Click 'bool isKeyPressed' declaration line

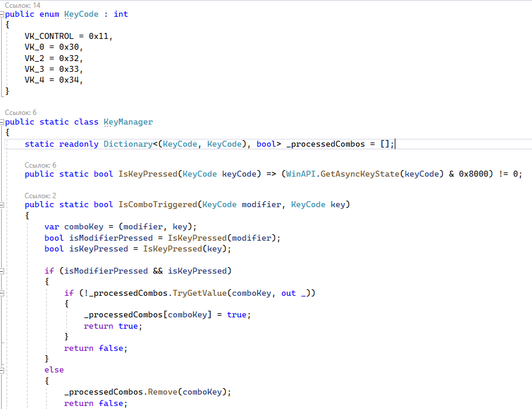point(138,249)
